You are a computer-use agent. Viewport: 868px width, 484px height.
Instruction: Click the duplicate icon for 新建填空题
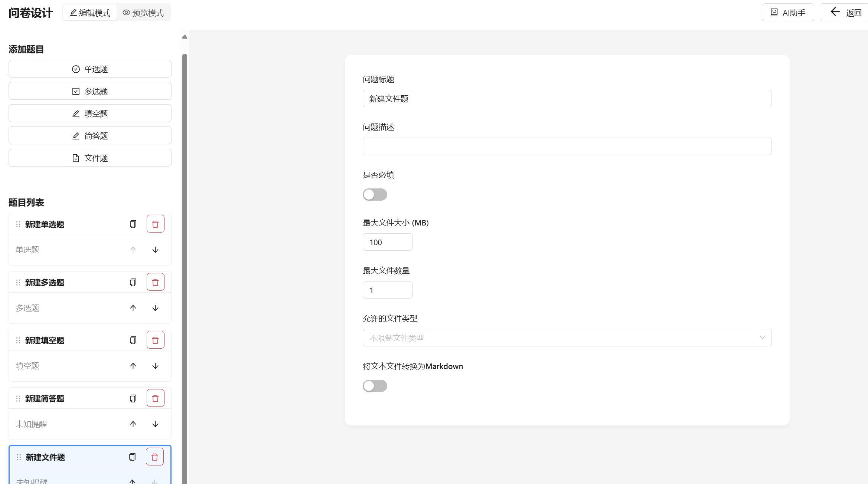133,340
